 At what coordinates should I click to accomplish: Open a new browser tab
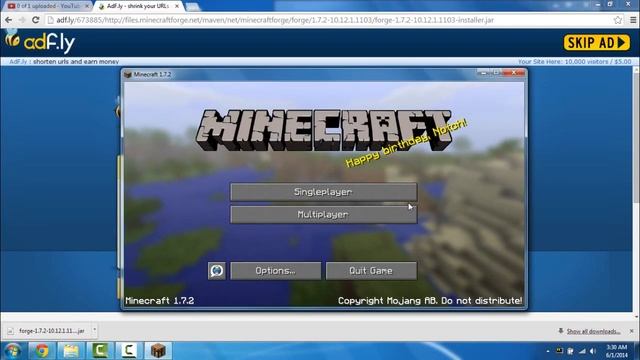pyautogui.click(x=193, y=7)
